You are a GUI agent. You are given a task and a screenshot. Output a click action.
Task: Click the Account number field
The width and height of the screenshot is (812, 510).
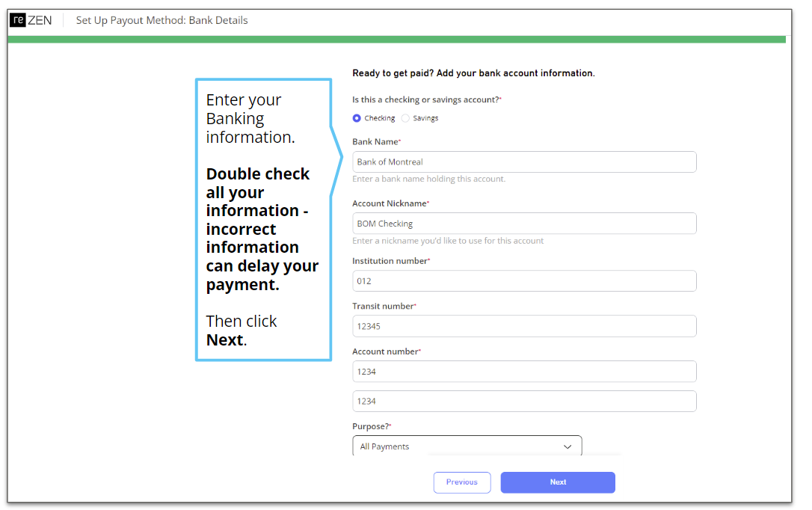523,371
